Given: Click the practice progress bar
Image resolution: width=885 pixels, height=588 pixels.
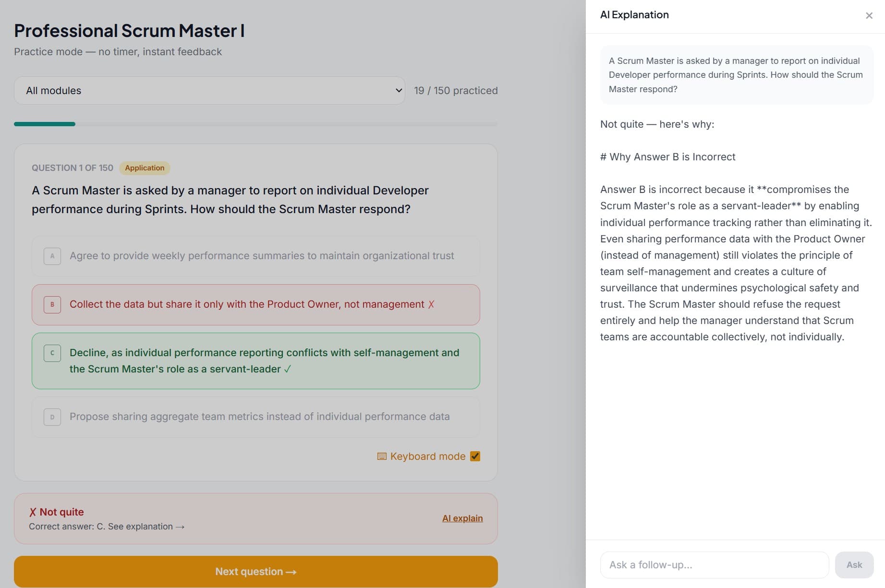Looking at the screenshot, I should 256,124.
